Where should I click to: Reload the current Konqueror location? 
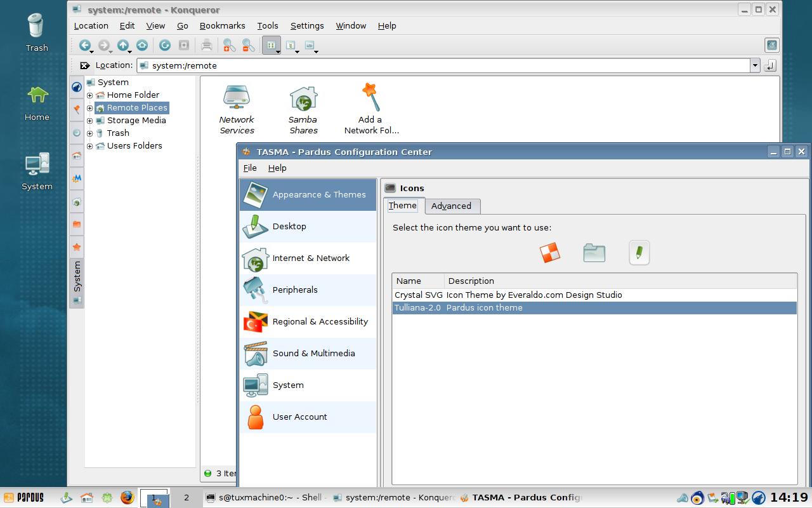click(165, 45)
